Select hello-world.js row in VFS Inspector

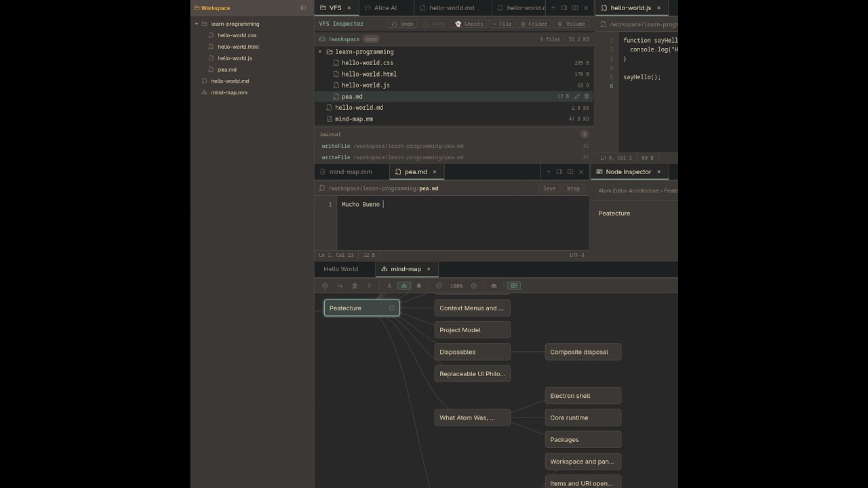[x=454, y=85]
